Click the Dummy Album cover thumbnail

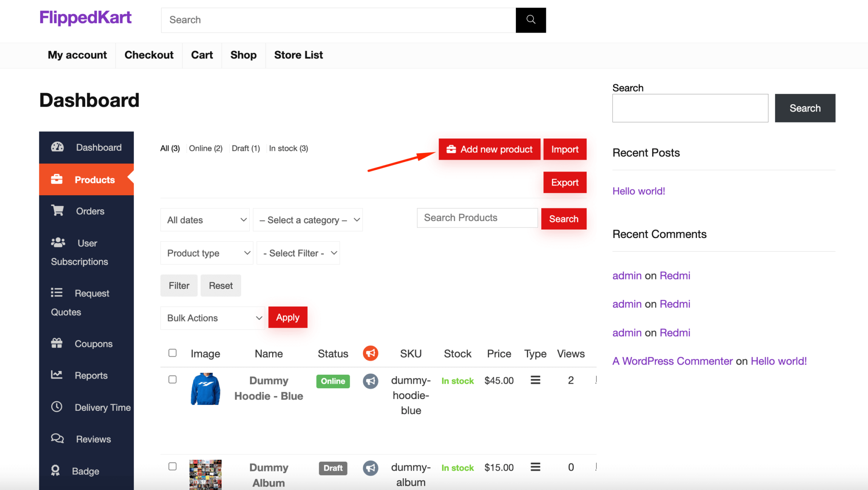(206, 475)
